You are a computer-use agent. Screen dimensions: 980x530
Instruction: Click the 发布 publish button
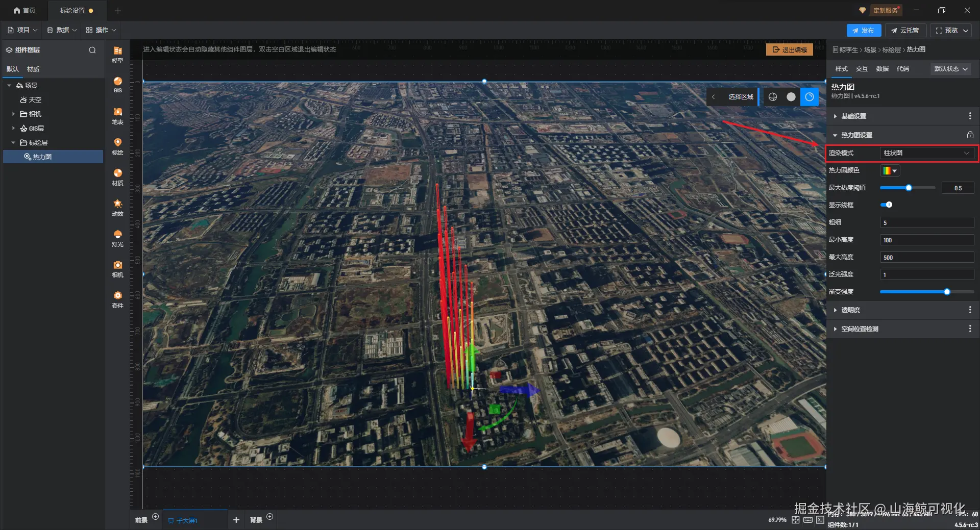tap(864, 31)
